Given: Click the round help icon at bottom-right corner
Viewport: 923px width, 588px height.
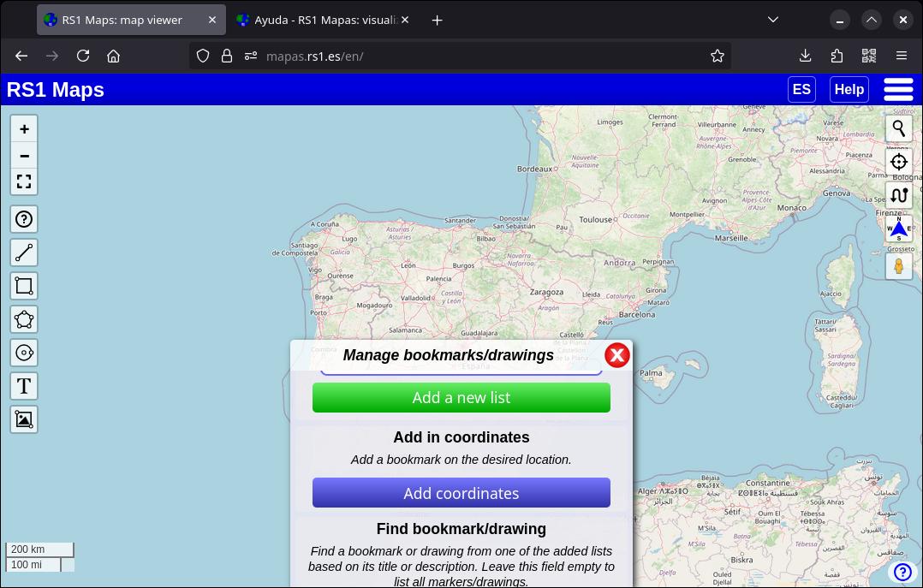Looking at the screenshot, I should (x=902, y=572).
